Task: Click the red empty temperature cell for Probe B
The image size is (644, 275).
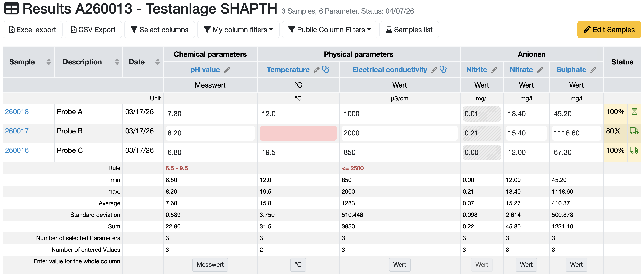Action: pyautogui.click(x=298, y=133)
